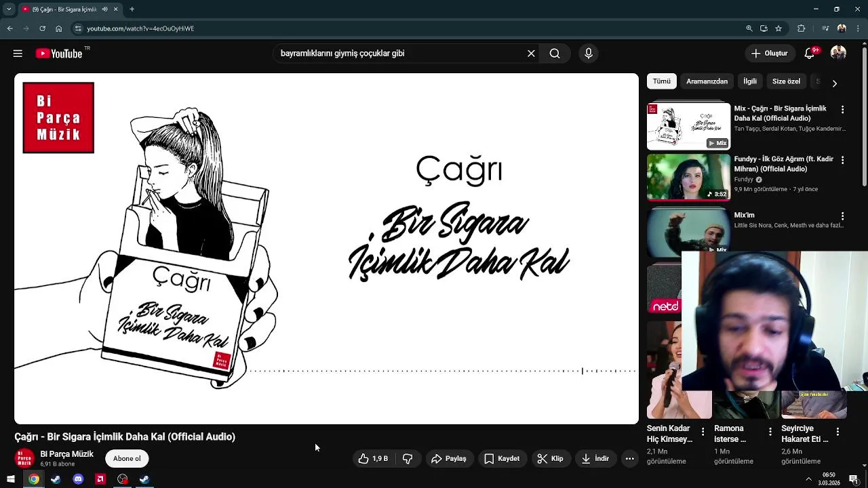Save the video with Kaydet
The width and height of the screenshot is (868, 488).
tap(502, 459)
